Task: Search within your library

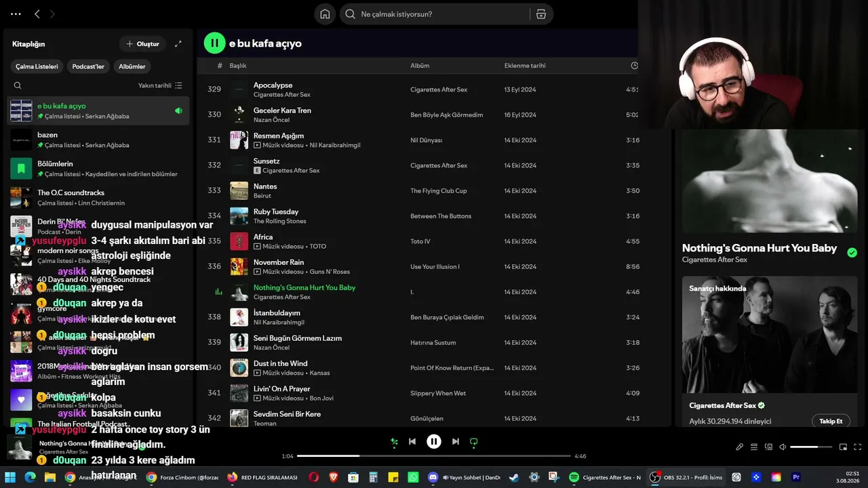Action: (18, 85)
